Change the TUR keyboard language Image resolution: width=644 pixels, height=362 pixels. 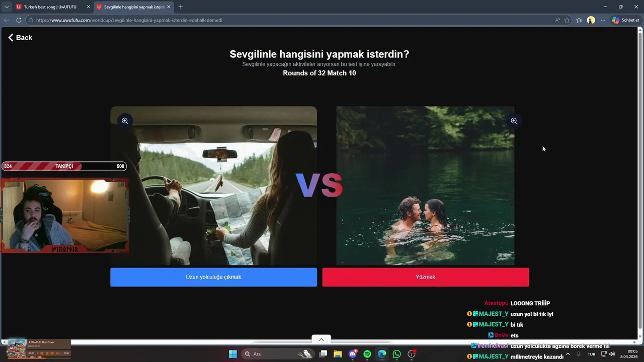(x=592, y=354)
